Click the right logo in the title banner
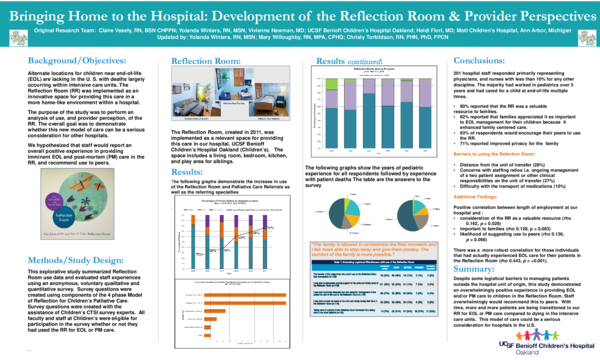This screenshot has width=600, height=360. [x=587, y=38]
